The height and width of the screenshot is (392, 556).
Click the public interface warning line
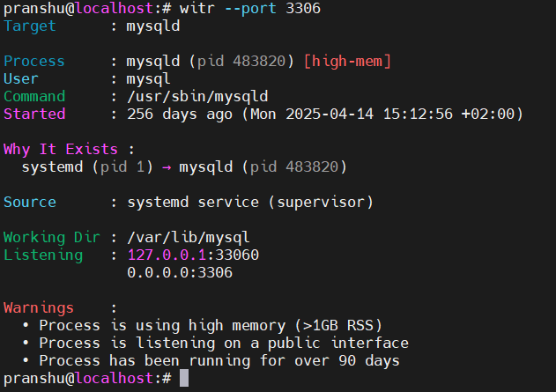coord(223,343)
